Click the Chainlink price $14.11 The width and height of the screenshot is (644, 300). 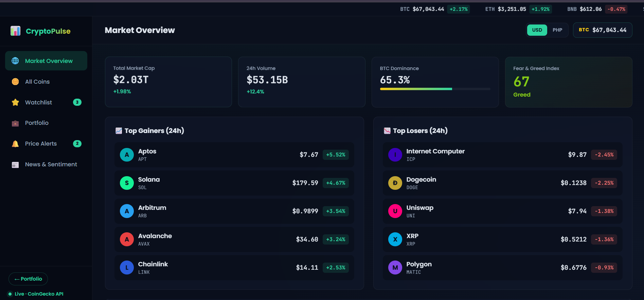[x=307, y=268]
